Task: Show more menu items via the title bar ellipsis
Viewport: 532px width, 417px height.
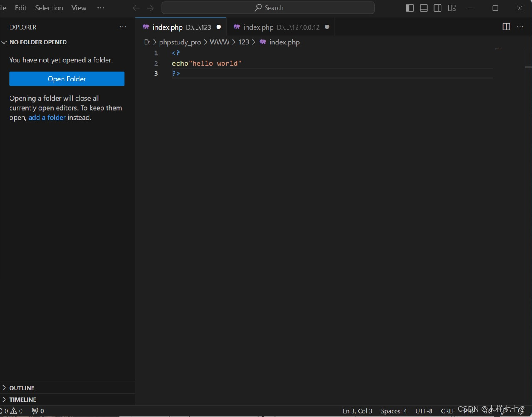Action: [x=101, y=8]
